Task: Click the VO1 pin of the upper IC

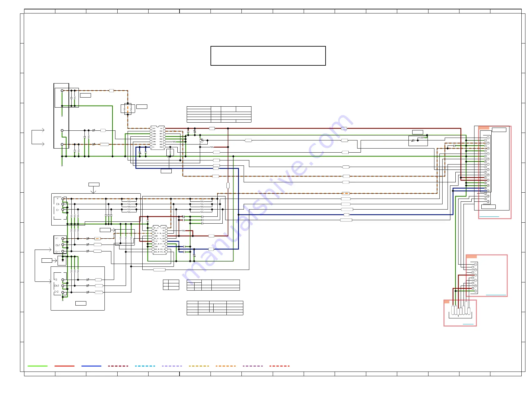Action: 151,129
